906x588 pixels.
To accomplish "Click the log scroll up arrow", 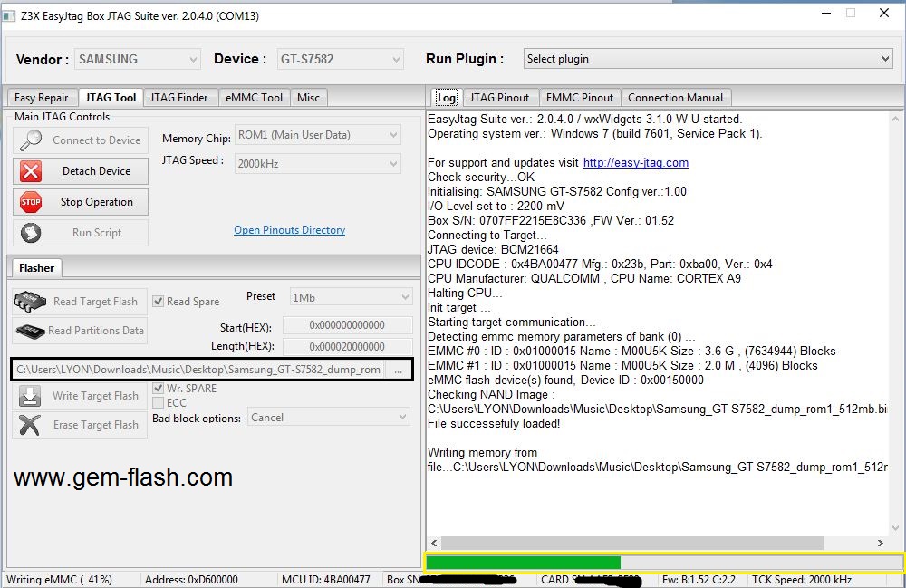I will (x=896, y=119).
